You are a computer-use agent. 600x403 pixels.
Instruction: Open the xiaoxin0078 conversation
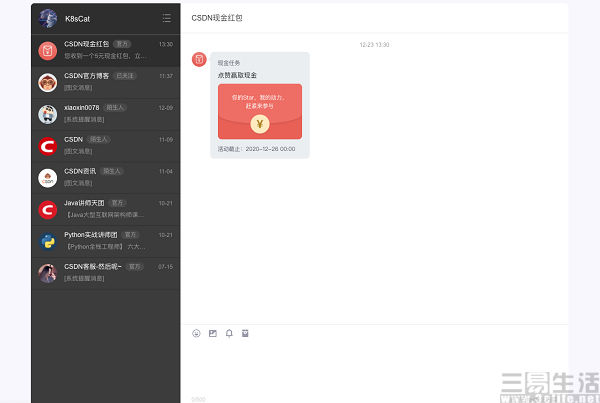coord(106,114)
